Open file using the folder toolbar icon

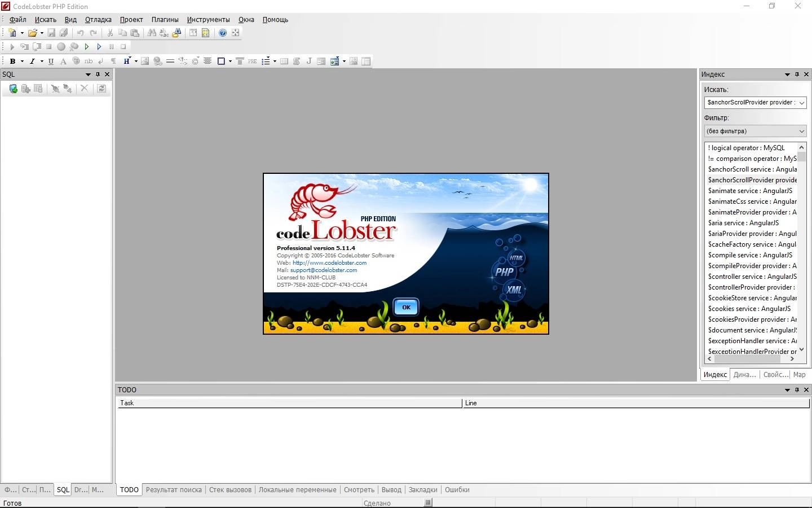click(x=33, y=33)
